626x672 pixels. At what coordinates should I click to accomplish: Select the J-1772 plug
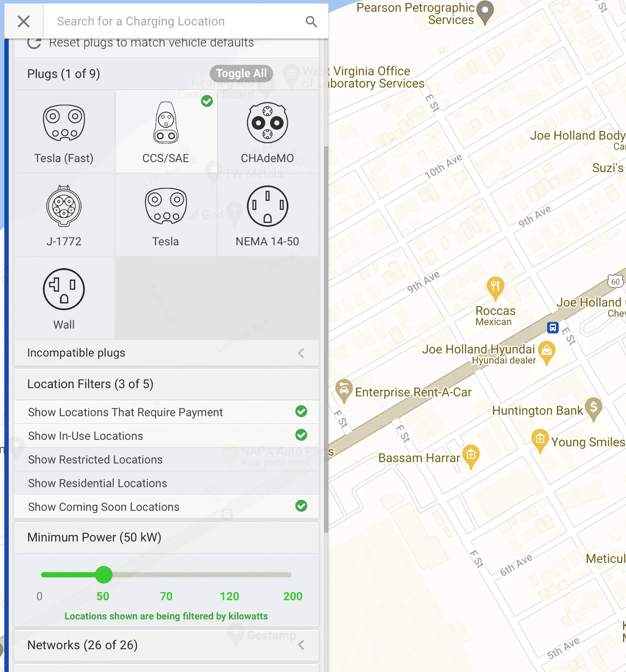(64, 215)
